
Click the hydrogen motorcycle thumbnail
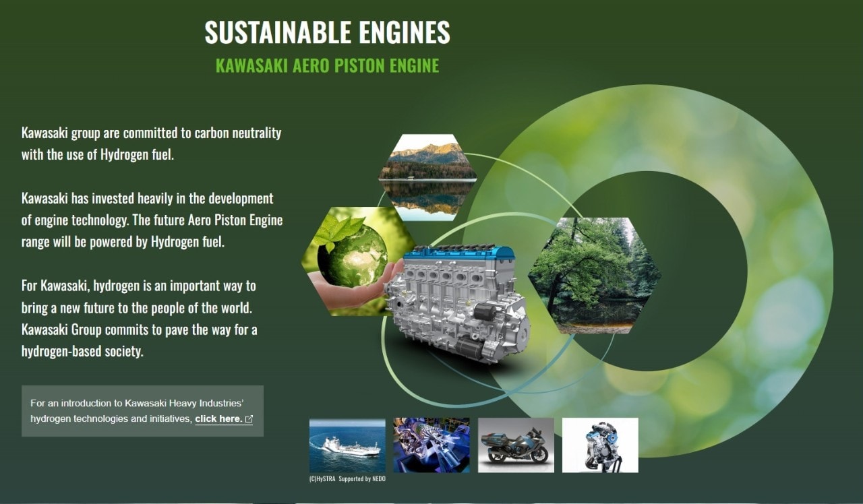[516, 445]
